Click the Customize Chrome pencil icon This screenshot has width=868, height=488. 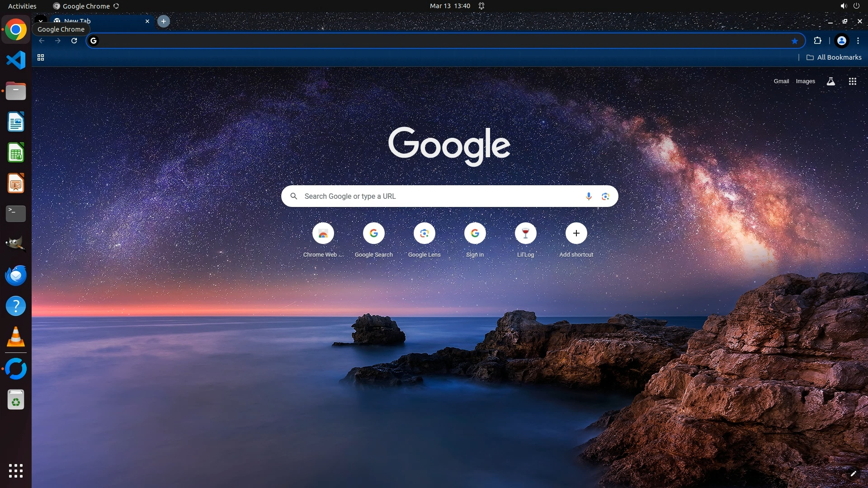pyautogui.click(x=853, y=474)
